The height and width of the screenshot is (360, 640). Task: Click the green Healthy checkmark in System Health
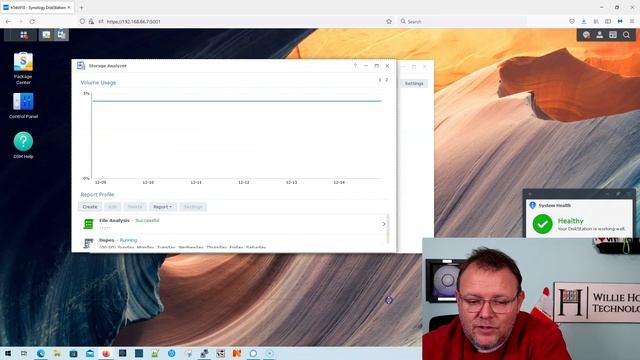(542, 224)
